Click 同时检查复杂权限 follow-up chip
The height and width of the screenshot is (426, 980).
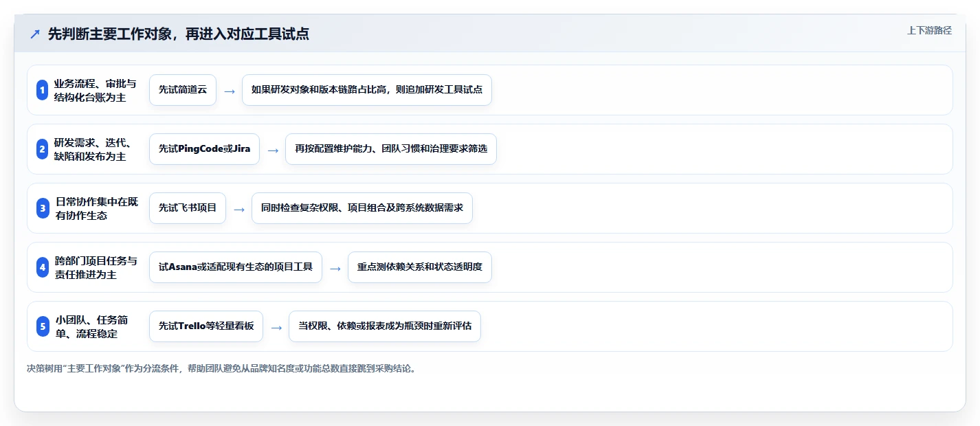click(x=362, y=208)
